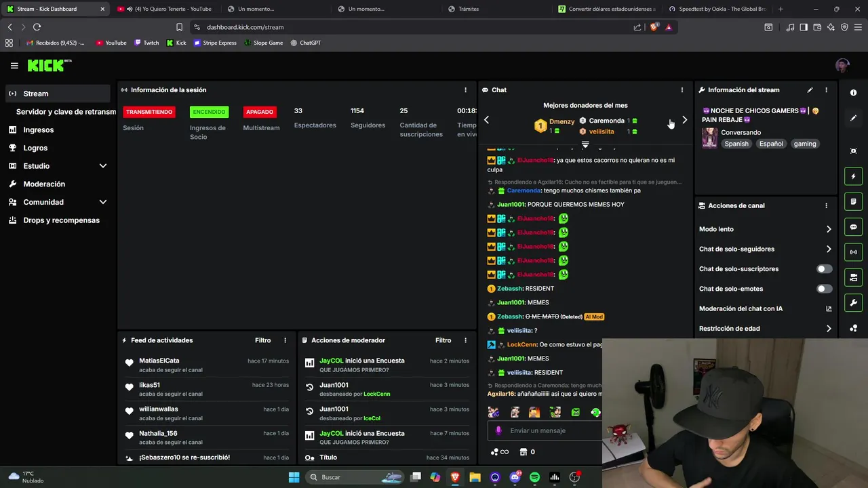Click the stream category thumbnail for Conversando
The height and width of the screenshot is (488, 868).
[709, 138]
